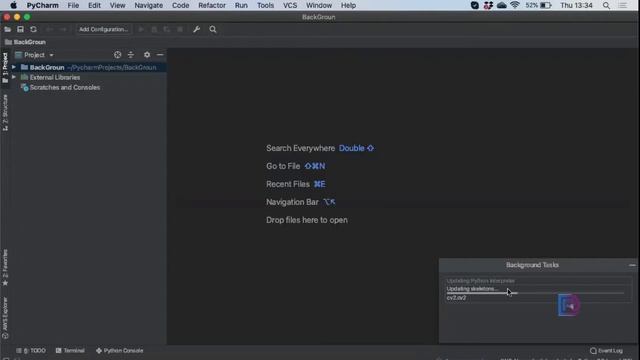
Task: Open the Help menu
Action: [348, 5]
